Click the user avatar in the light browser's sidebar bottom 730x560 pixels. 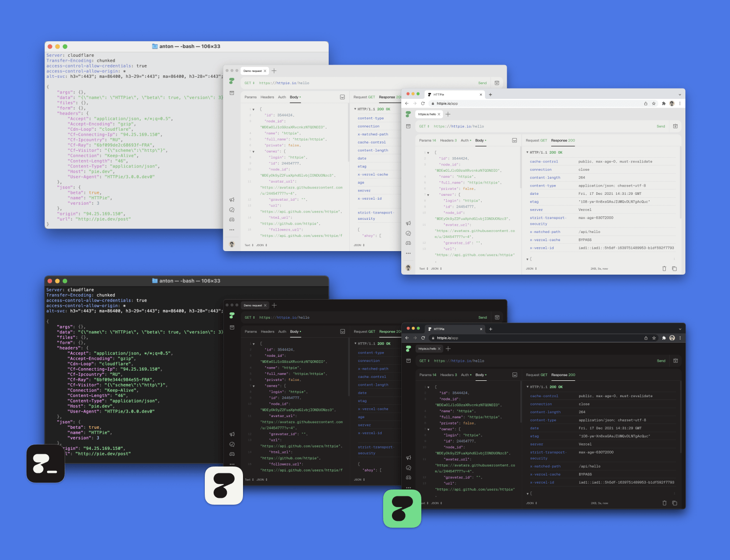click(x=408, y=268)
